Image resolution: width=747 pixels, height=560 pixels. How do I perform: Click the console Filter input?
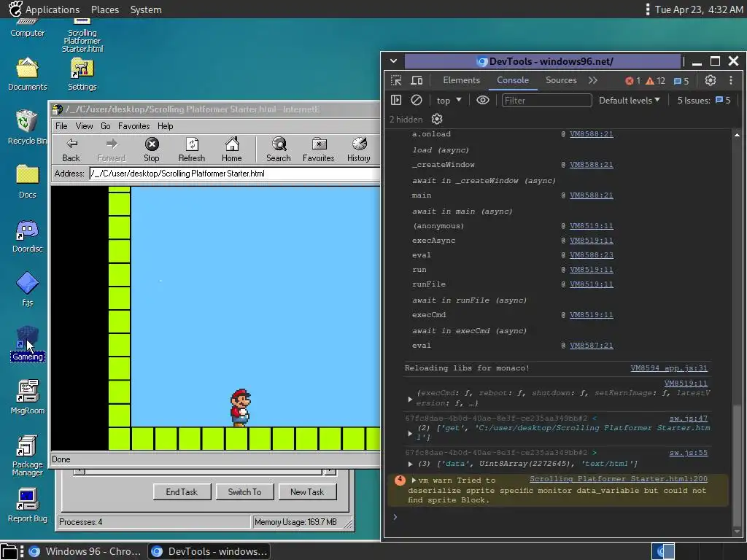[546, 100]
